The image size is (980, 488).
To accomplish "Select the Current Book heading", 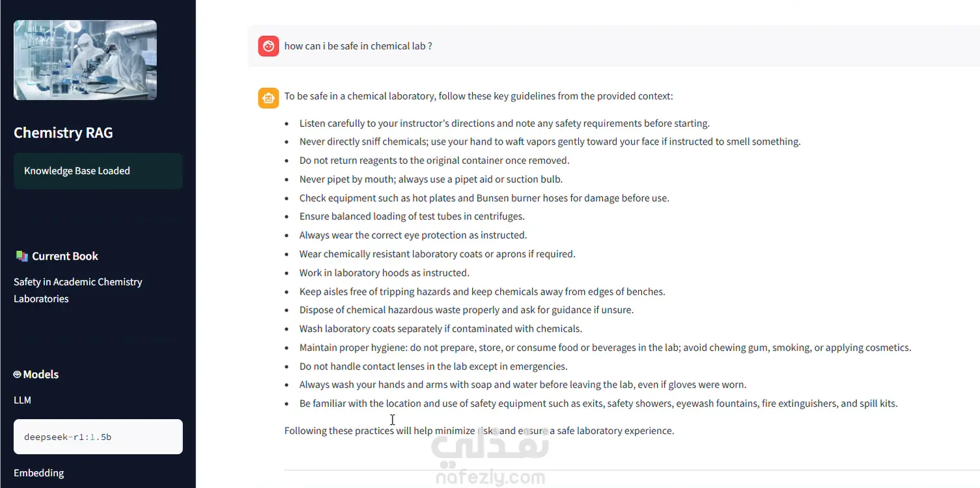I will (65, 256).
